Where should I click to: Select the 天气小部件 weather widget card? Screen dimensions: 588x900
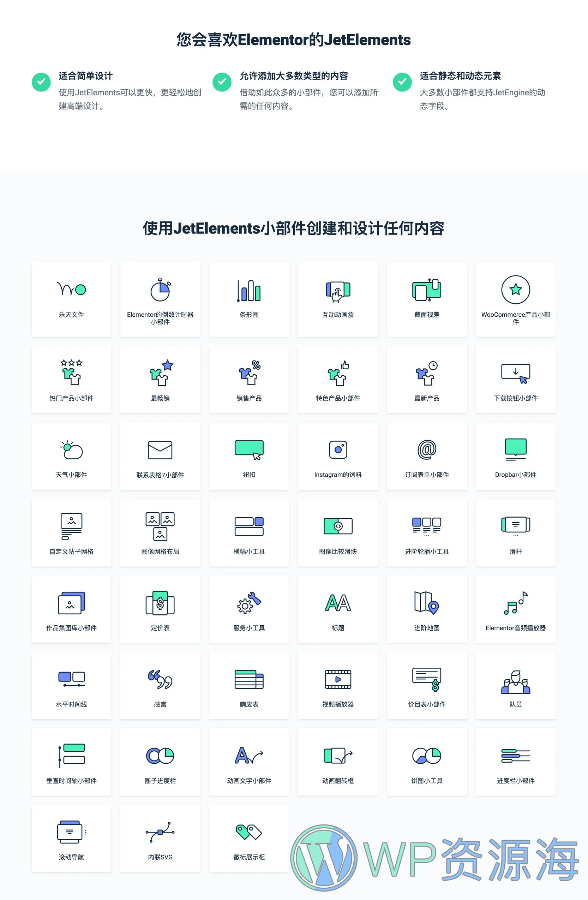[72, 456]
